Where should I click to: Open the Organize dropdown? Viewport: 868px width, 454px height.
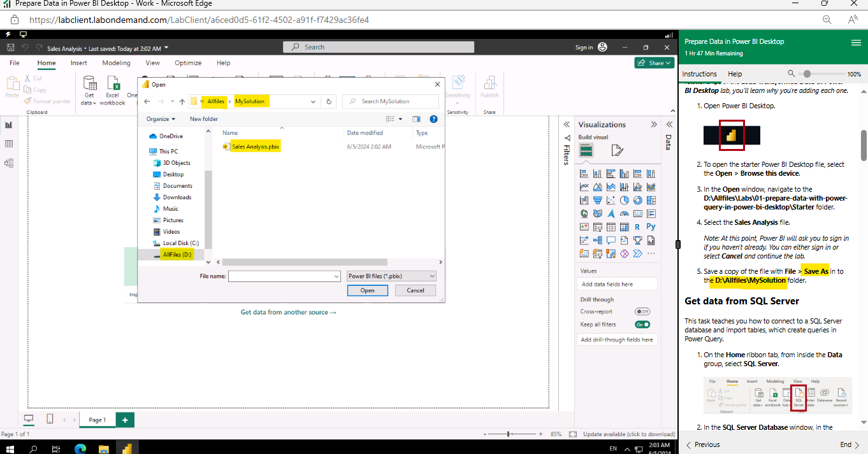(161, 119)
